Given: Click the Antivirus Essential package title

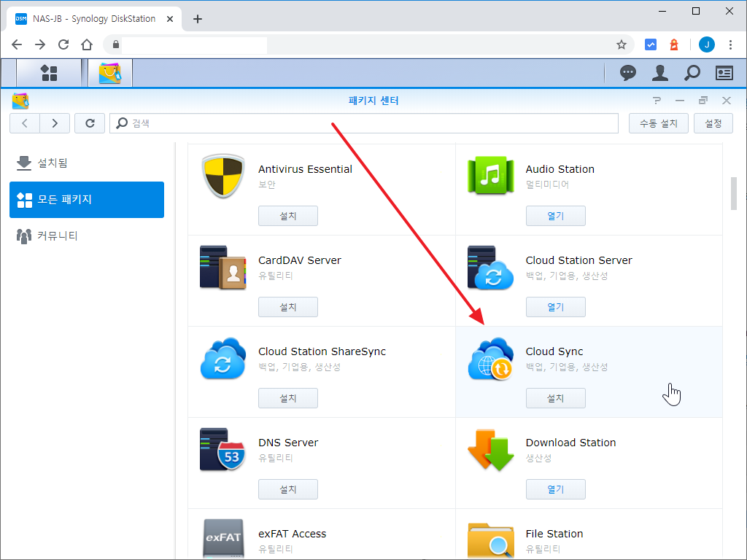Looking at the screenshot, I should [x=306, y=169].
